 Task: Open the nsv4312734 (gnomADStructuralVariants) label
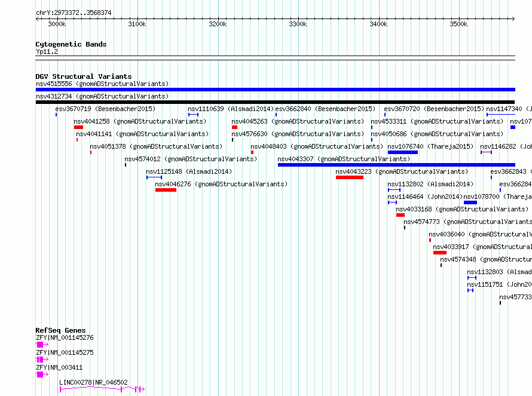tap(102, 96)
